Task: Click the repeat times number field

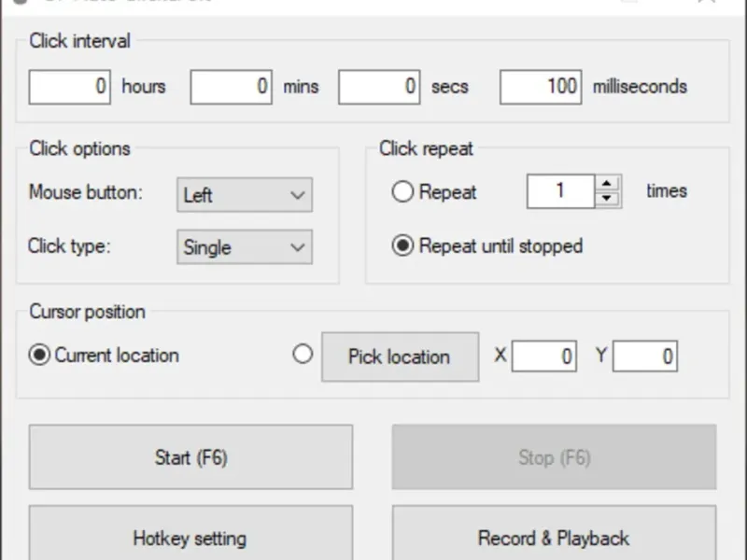Action: [561, 191]
